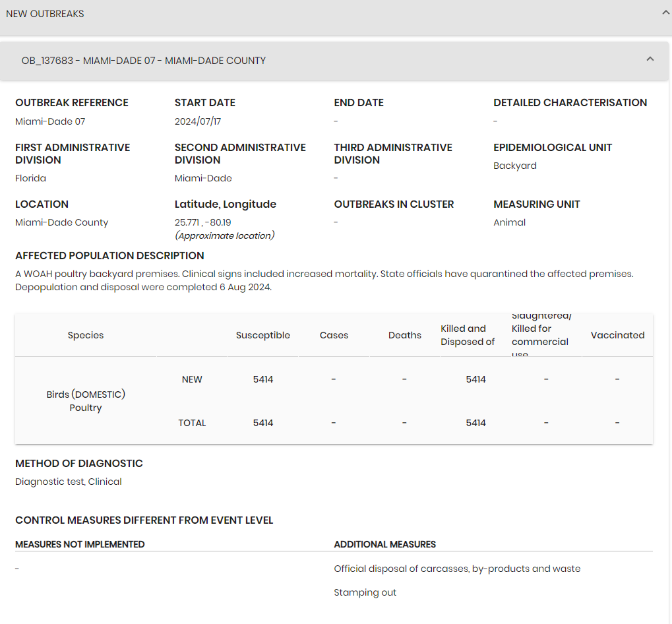The height and width of the screenshot is (624, 672).
Task: Click the TOTAL row killed and disposed value
Action: 475,423
